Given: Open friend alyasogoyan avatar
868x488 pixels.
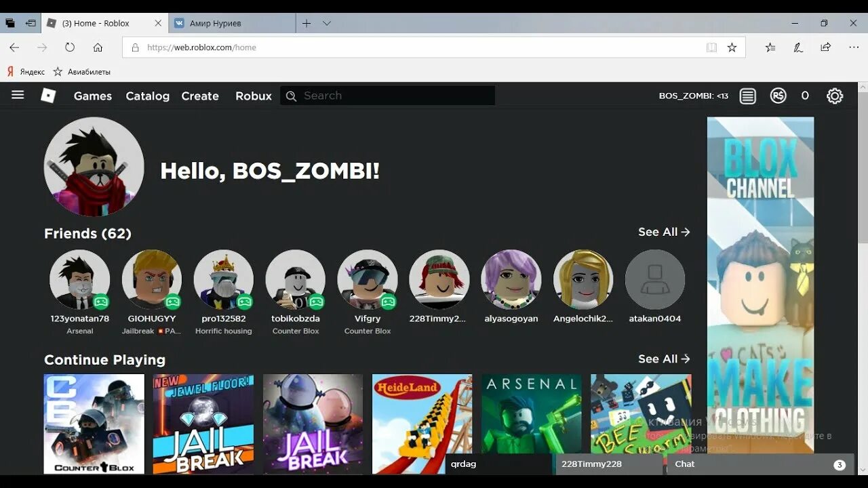Looking at the screenshot, I should click(511, 279).
